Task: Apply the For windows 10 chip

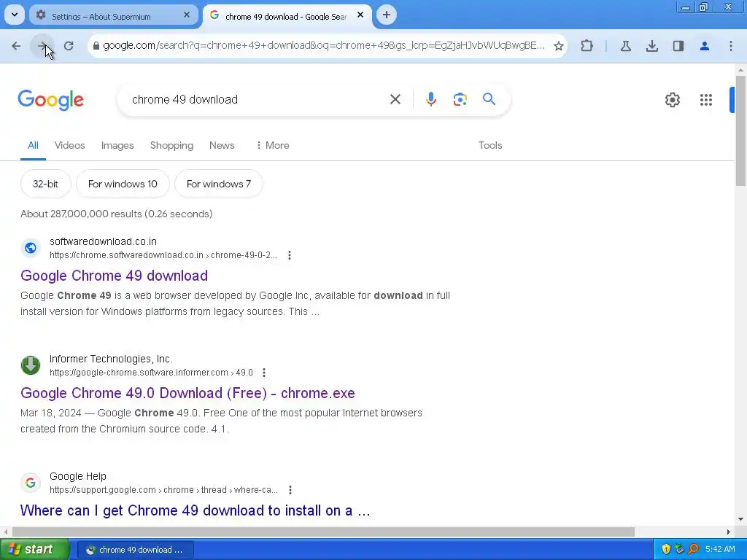Action: coord(123,184)
